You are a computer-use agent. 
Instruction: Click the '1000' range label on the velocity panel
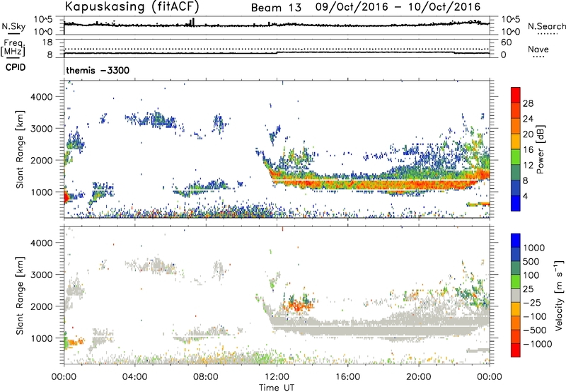(x=41, y=338)
